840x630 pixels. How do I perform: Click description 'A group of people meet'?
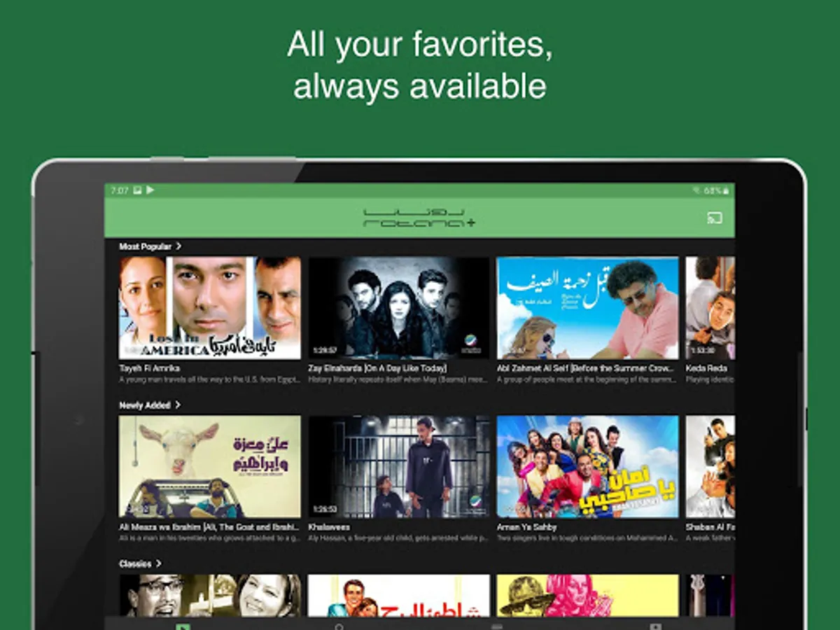(587, 379)
